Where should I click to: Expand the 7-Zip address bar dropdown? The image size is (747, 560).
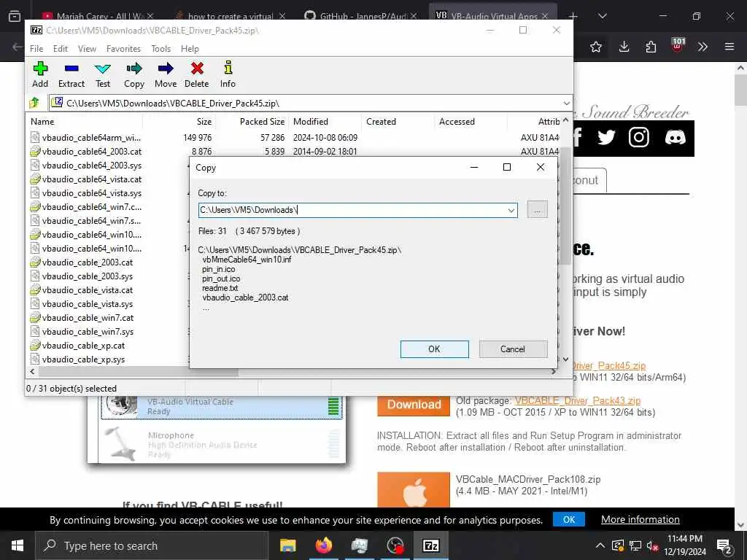566,103
